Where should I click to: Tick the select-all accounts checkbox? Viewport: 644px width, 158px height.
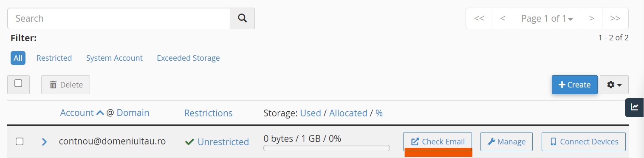pyautogui.click(x=18, y=83)
